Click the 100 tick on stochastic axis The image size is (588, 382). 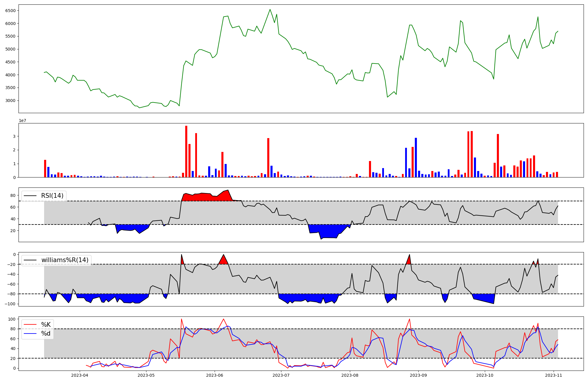pyautogui.click(x=12, y=319)
